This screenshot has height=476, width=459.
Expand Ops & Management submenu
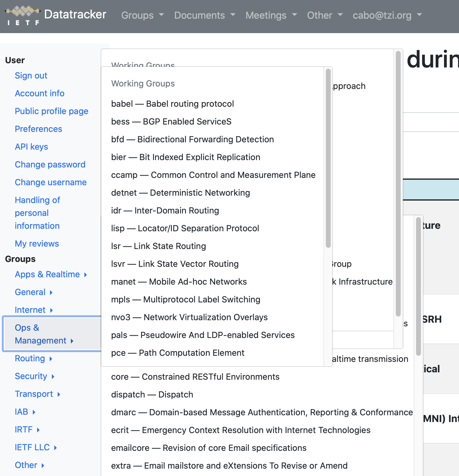click(x=52, y=334)
